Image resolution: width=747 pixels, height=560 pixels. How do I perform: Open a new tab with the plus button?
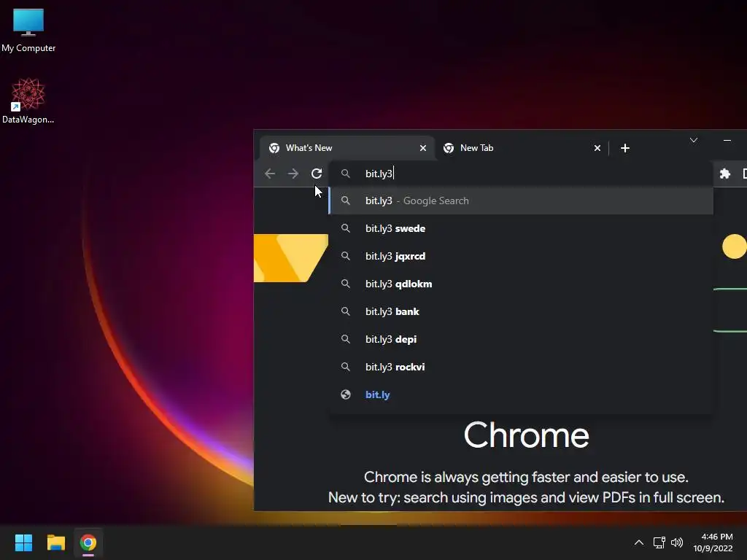625,148
